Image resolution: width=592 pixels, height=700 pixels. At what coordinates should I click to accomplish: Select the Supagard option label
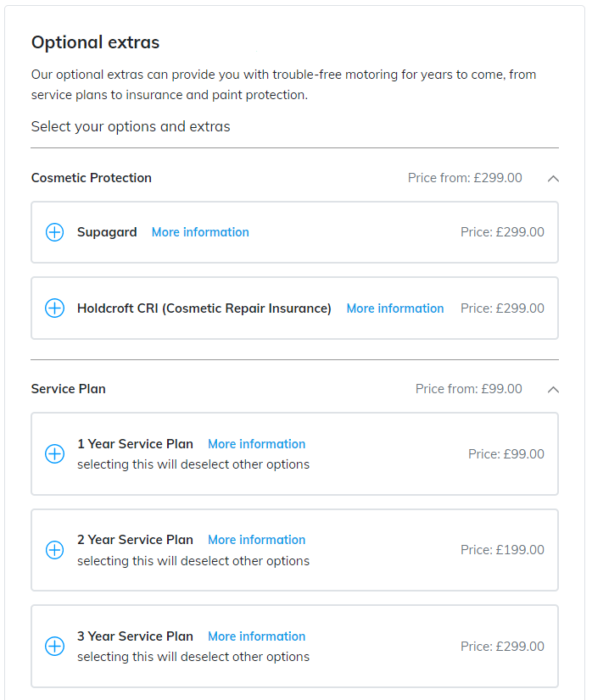pyautogui.click(x=107, y=232)
